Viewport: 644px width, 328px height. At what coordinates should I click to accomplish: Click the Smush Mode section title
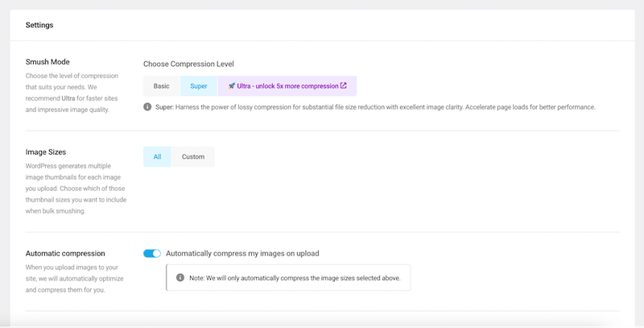[x=49, y=62]
